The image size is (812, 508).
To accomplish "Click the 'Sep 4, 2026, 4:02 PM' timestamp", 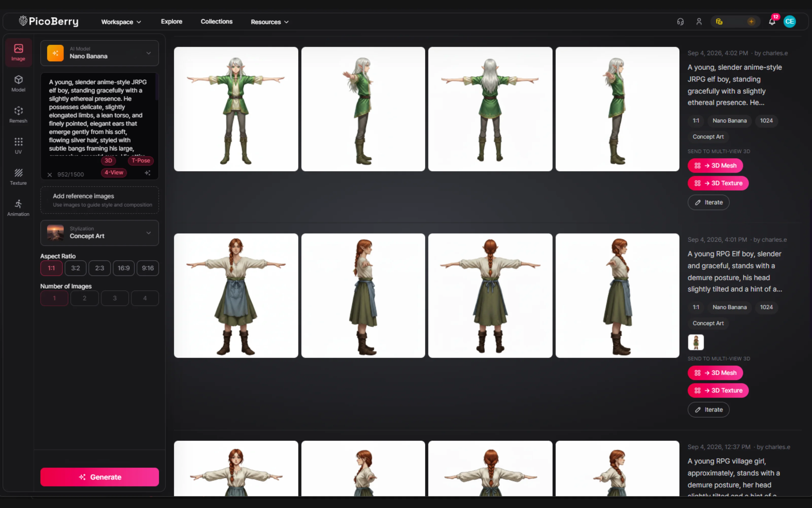I will (x=718, y=53).
